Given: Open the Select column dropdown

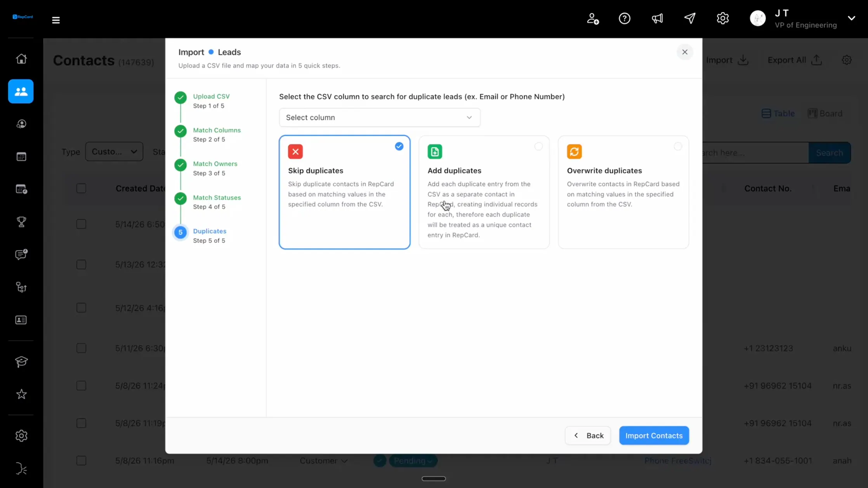Looking at the screenshot, I should coord(379,118).
